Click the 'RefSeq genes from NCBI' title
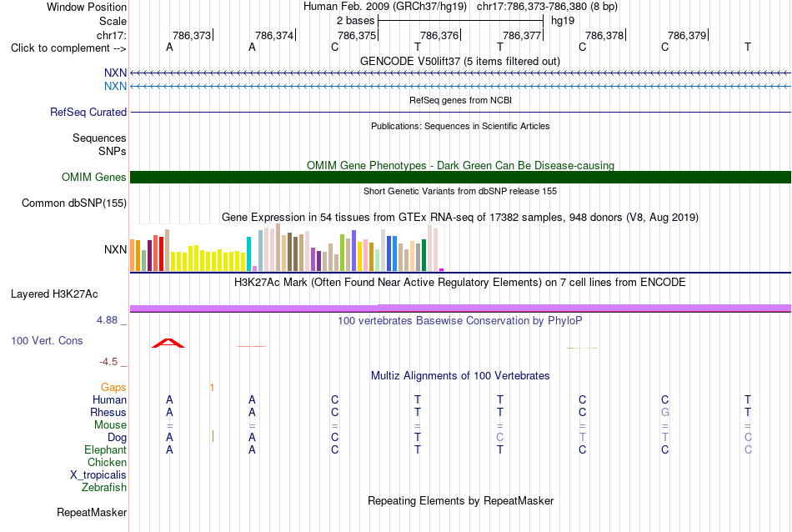The image size is (792, 532). pos(460,100)
